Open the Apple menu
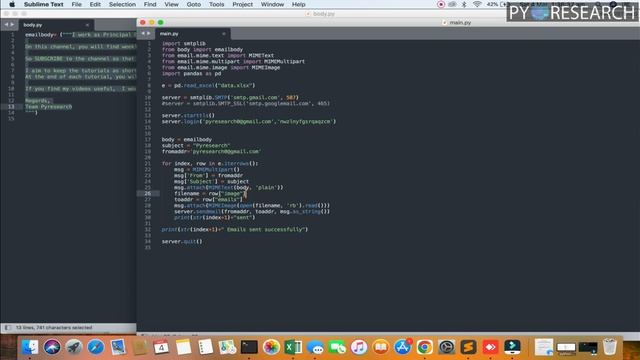The height and width of the screenshot is (360, 640). (12, 4)
